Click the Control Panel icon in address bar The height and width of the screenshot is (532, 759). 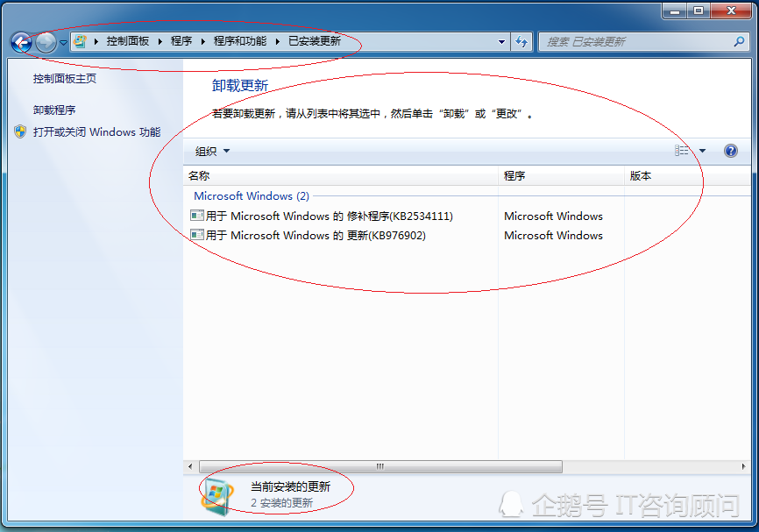click(81, 41)
